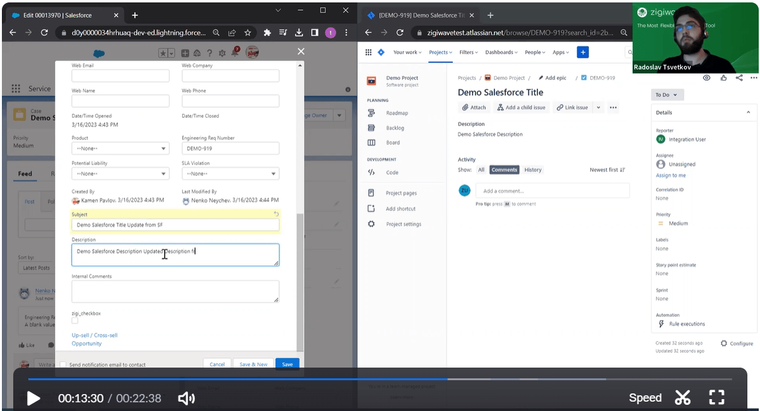Open Salesforce notifications bell
This screenshot has height=411, width=760.
235,52
